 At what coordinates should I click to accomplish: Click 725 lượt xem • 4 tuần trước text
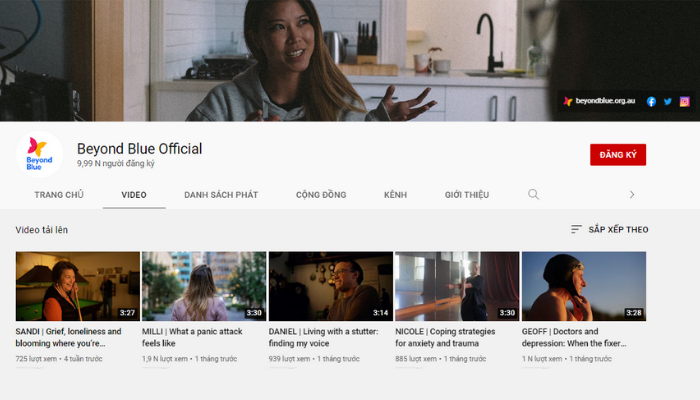click(59, 358)
